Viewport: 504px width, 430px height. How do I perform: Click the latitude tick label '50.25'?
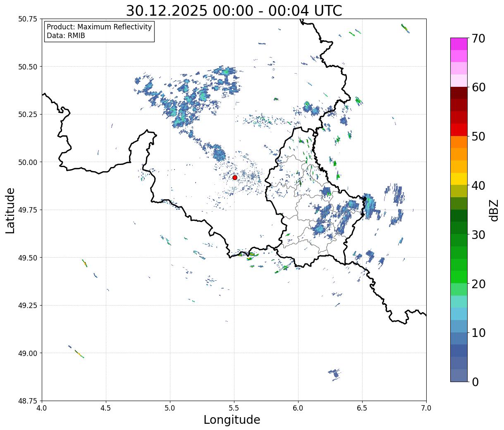pos(28,115)
